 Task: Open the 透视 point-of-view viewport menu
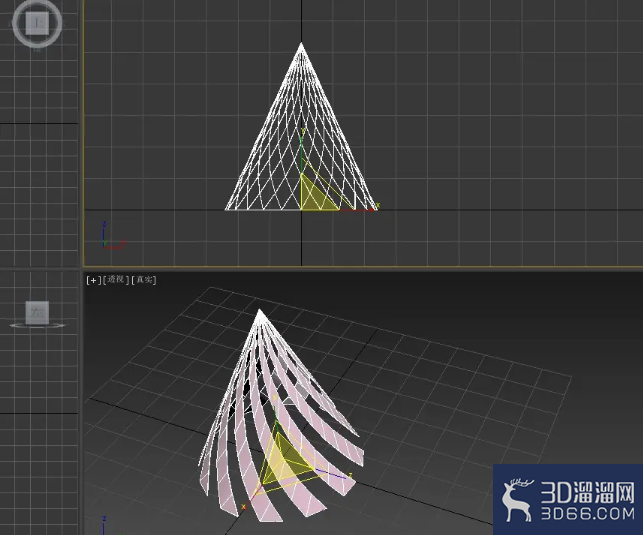tap(116, 280)
